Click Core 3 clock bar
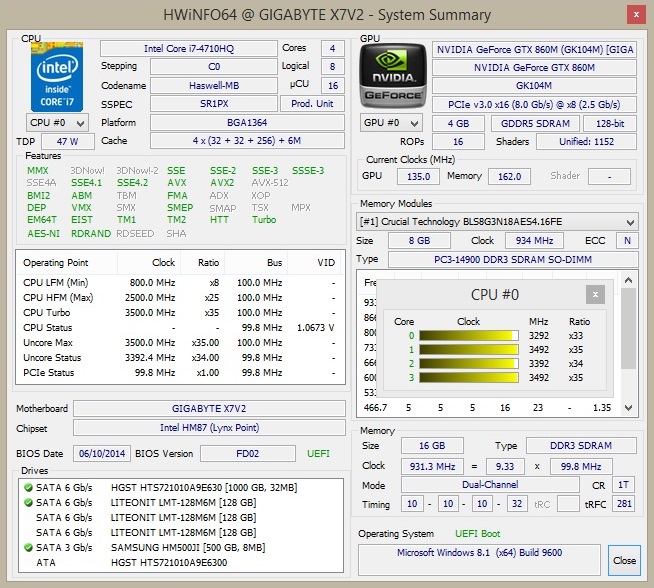 pos(469,377)
